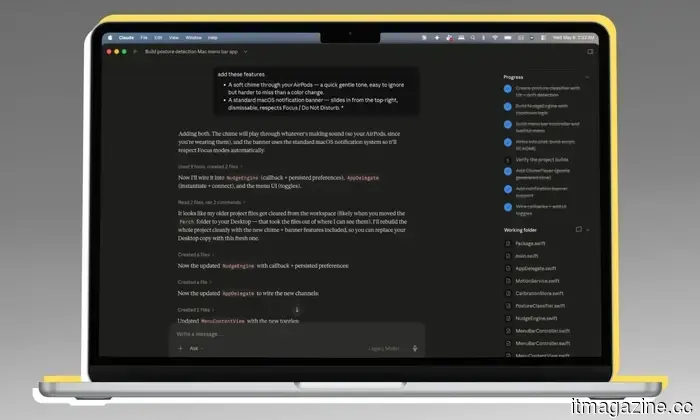This screenshot has height=420, width=700.
Task: Click the Wi-Fi icon in the menu bar
Action: tap(495, 38)
